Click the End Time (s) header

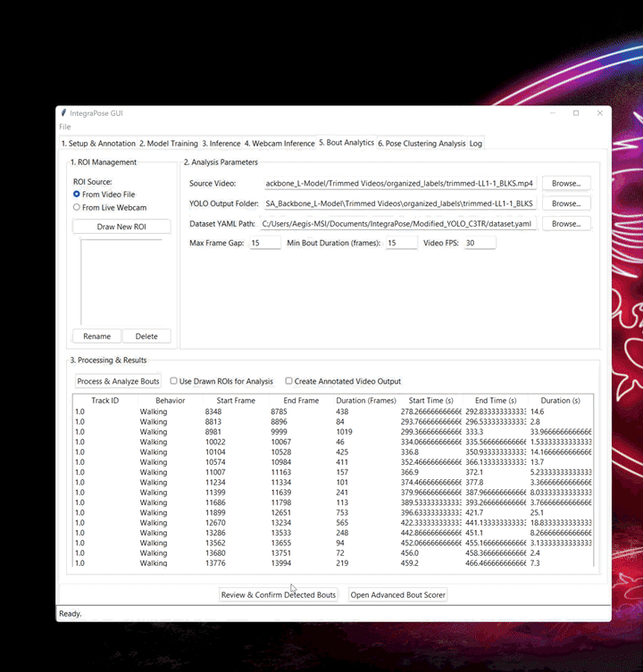(496, 401)
